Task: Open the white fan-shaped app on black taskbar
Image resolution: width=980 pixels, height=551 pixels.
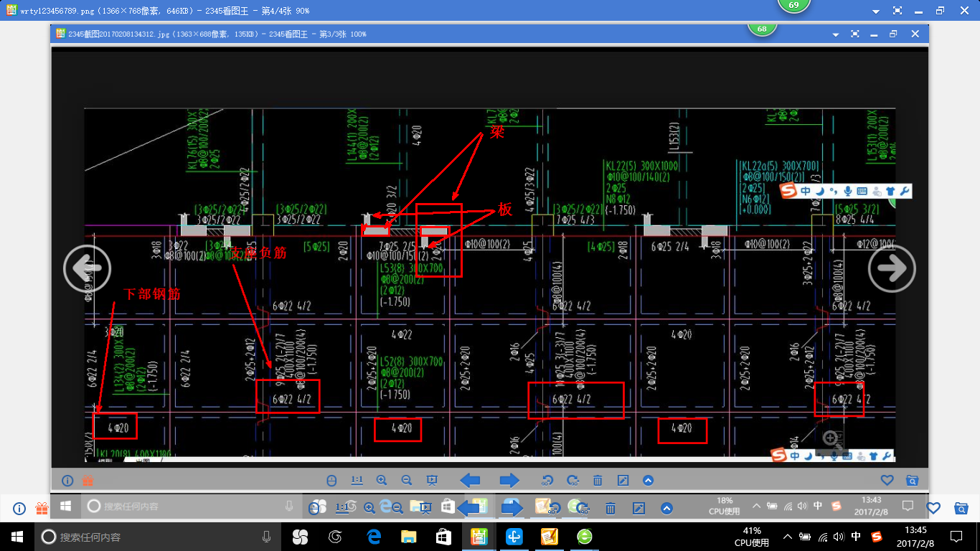Action: 301,537
